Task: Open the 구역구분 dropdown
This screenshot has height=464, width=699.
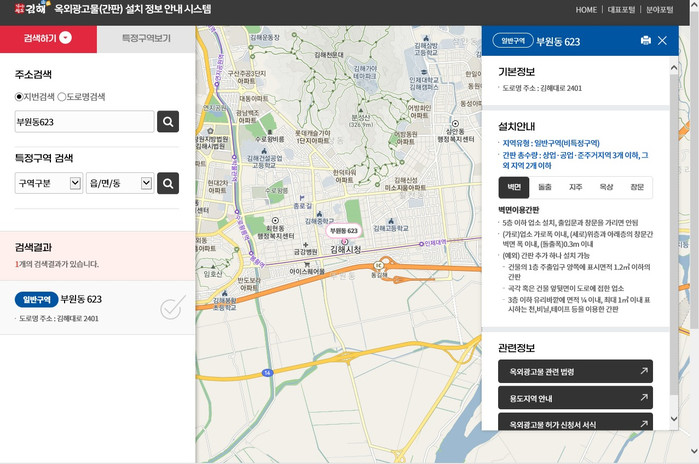Action: tap(47, 183)
